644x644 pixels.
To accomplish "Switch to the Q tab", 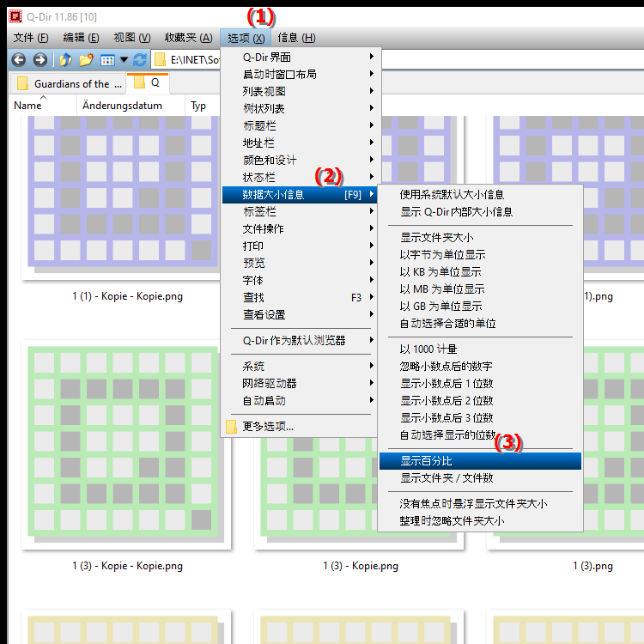I will pyautogui.click(x=148, y=83).
